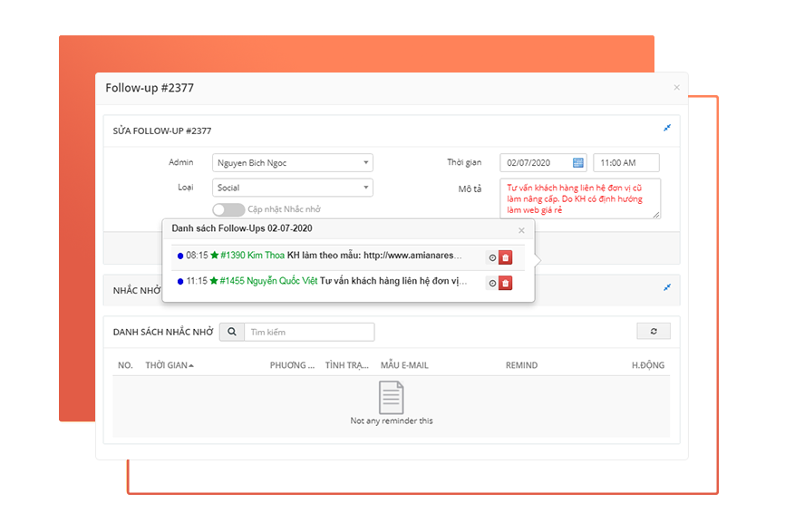
Task: Click the Mẫu E-mail column header
Action: 404,365
